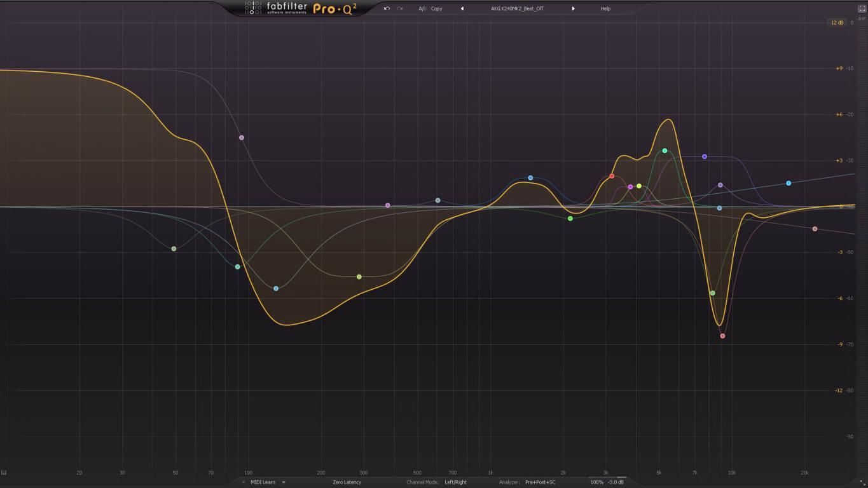Click the resize handle in bottom-right corner

click(863, 483)
